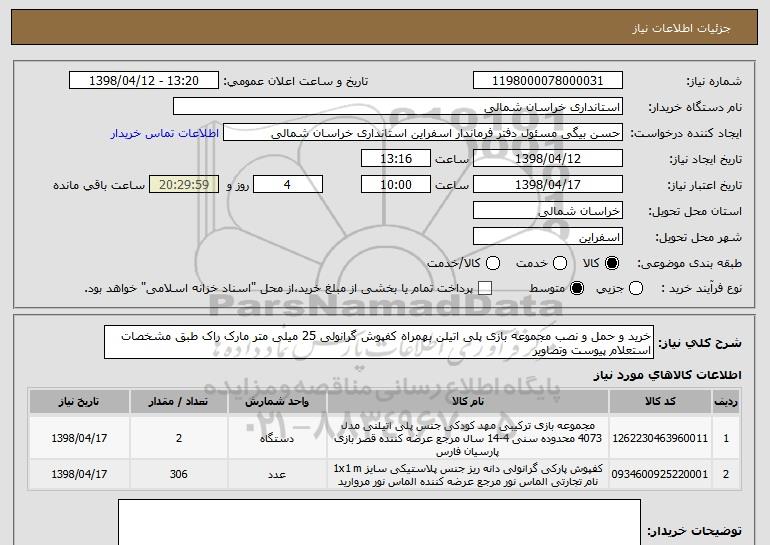The width and height of the screenshot is (770, 545).
Task: Click the granule flooring product name in row 2
Action: tap(468, 475)
